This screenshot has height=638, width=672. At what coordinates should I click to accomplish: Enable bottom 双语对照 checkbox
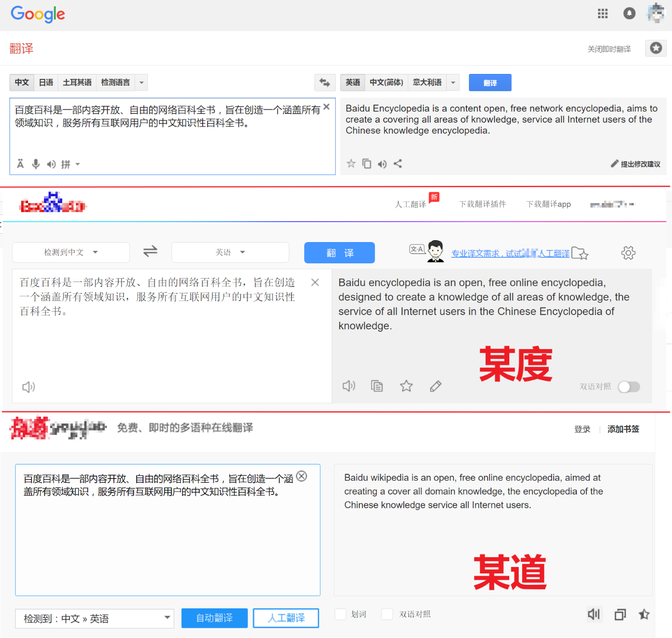click(388, 614)
